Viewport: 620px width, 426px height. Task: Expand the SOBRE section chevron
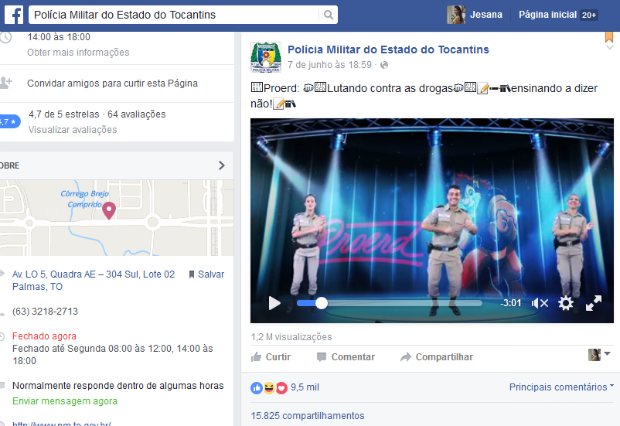point(222,165)
